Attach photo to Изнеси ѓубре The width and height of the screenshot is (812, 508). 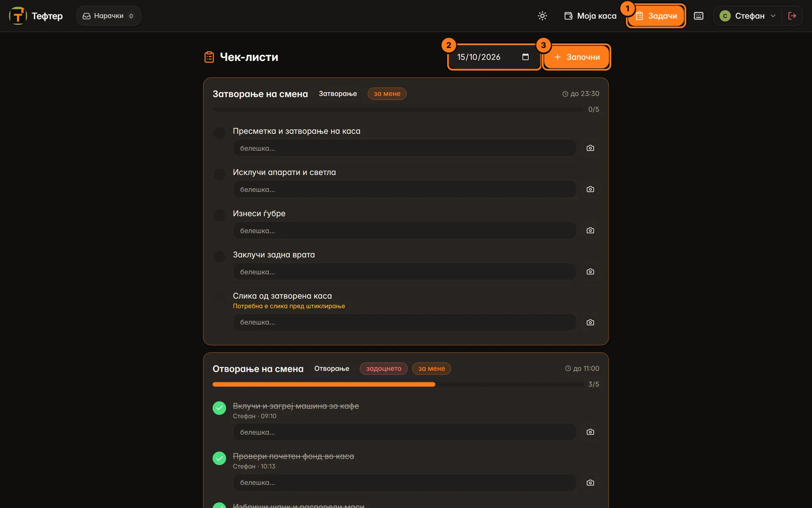590,230
